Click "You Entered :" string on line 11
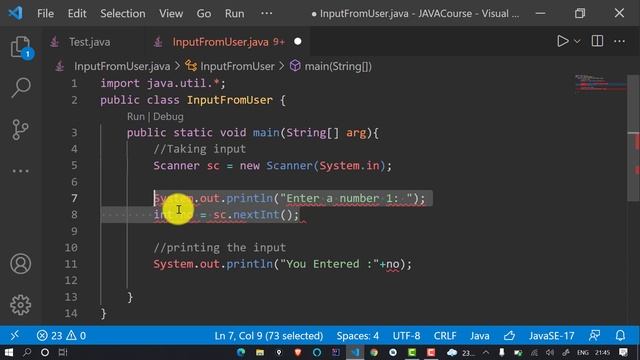640x360 pixels. point(329,264)
